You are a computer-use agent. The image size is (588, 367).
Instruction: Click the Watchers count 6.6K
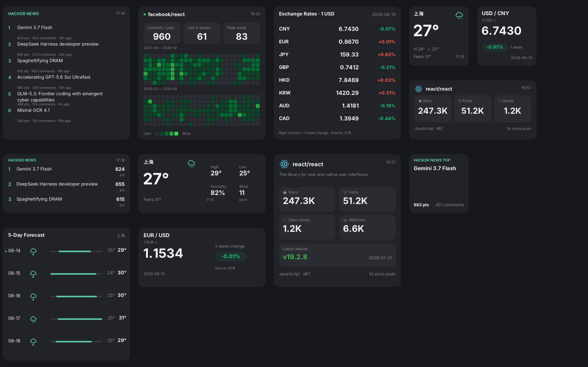[353, 229]
